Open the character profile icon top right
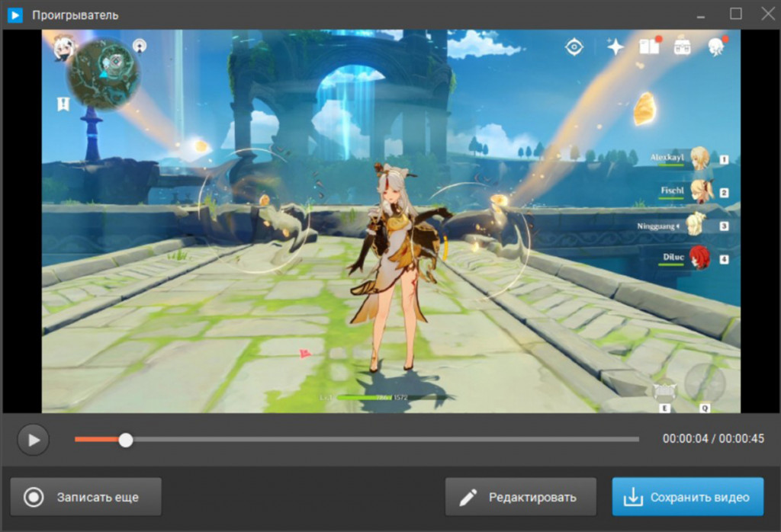The height and width of the screenshot is (532, 781). point(716,46)
